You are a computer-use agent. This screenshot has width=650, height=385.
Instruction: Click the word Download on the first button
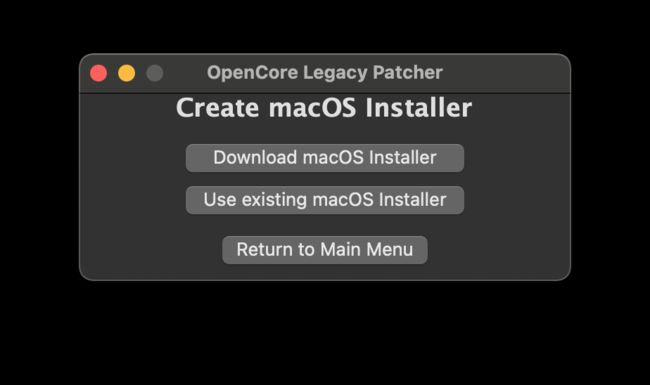coord(255,157)
